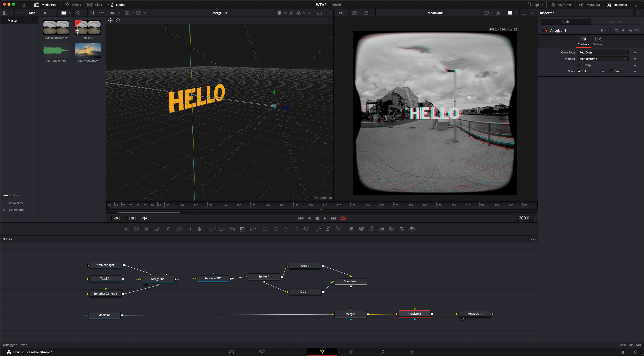This screenshot has height=356, width=644.
Task: Add Rectangle mask tool
Action: pos(265,229)
